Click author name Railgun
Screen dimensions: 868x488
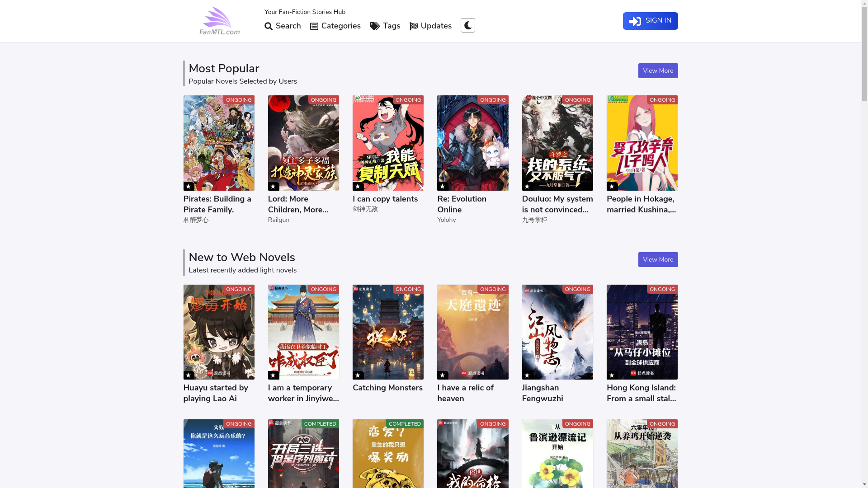point(278,220)
